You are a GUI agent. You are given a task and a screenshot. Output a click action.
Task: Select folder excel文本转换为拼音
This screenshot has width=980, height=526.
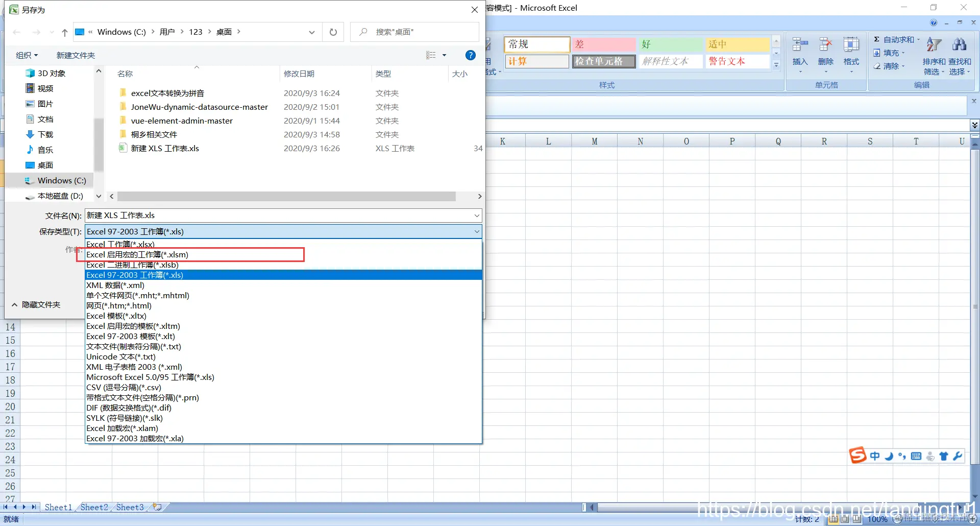(x=167, y=93)
